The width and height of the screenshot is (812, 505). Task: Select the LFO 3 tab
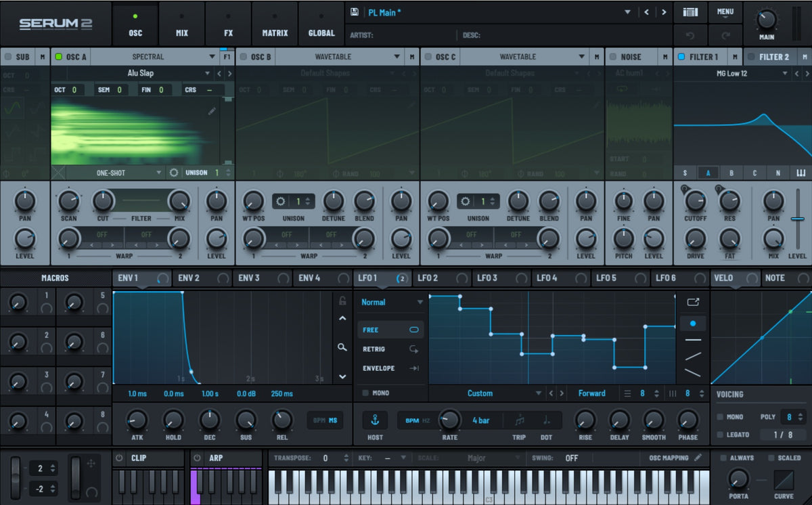[502, 278]
